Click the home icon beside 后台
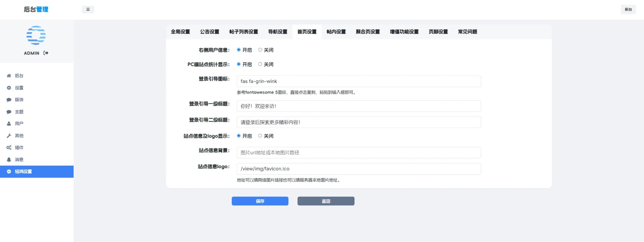 coord(9,76)
